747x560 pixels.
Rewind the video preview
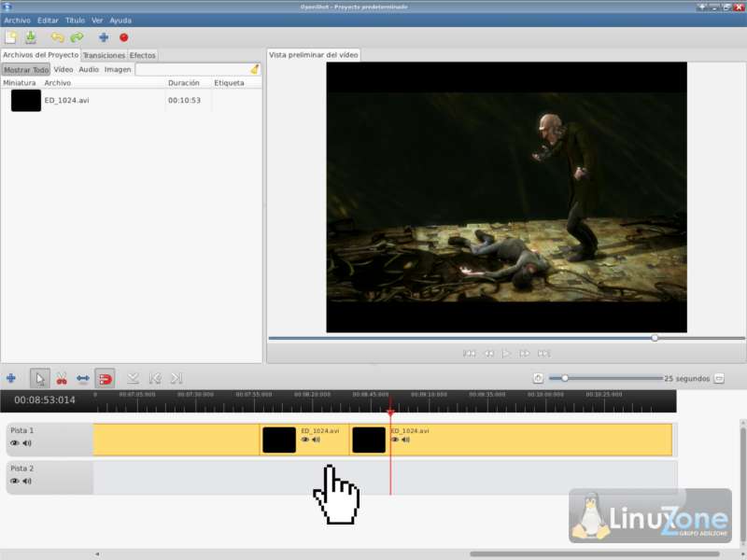[488, 354]
